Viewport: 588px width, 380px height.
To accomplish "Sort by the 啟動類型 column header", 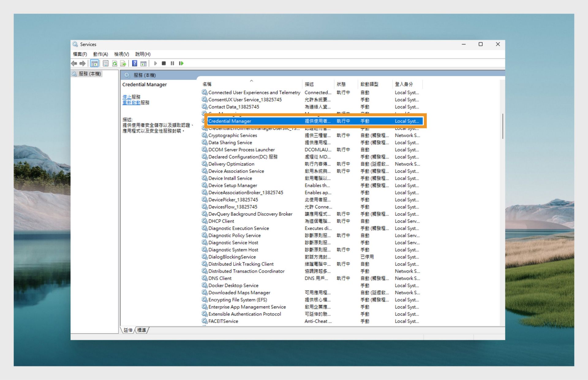I will 369,84.
